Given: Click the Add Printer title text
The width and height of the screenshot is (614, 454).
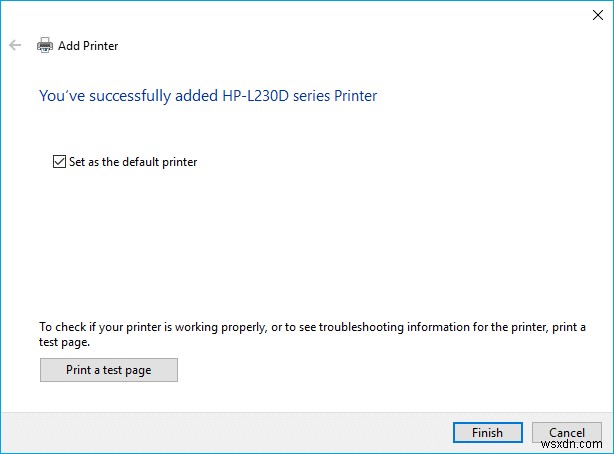Looking at the screenshot, I should click(x=88, y=46).
